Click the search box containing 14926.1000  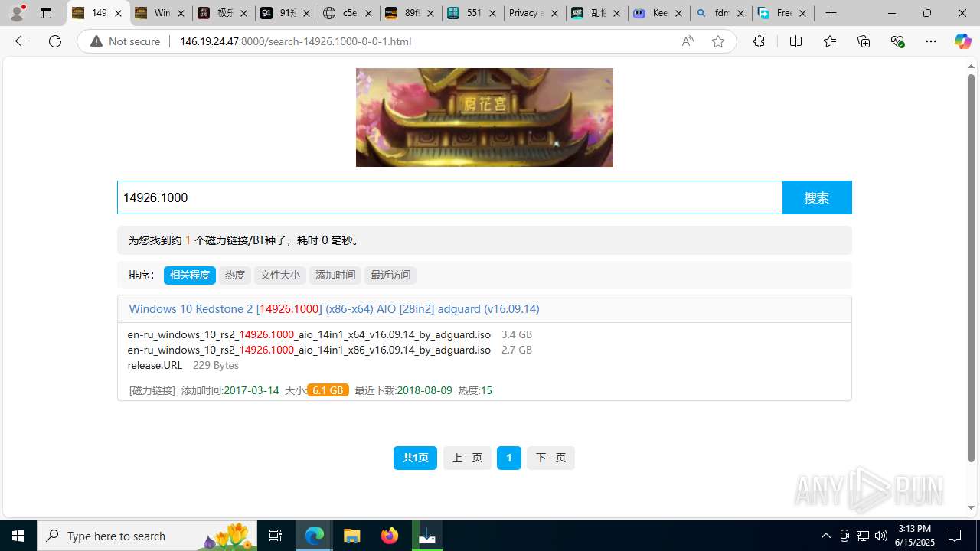[x=449, y=197]
